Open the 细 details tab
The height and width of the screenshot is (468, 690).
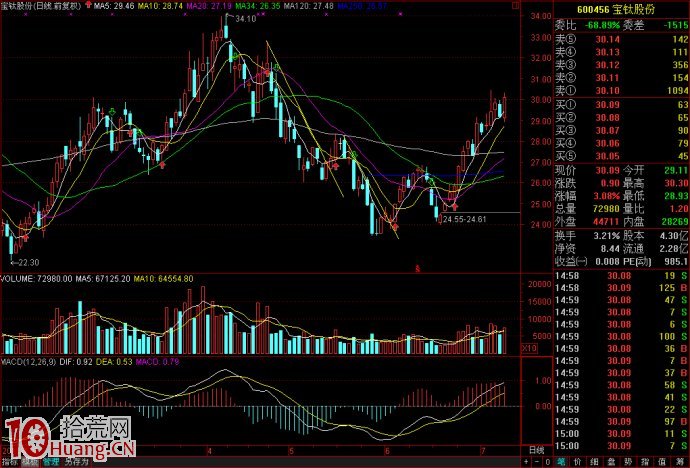pos(595,462)
